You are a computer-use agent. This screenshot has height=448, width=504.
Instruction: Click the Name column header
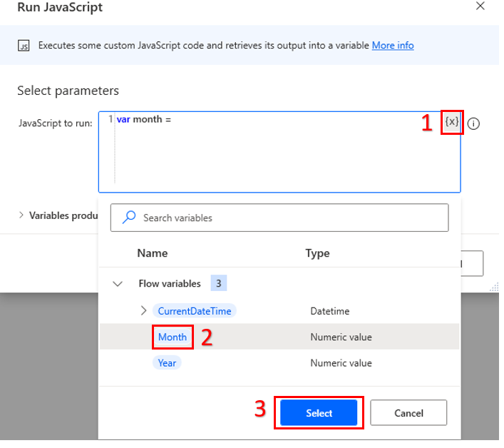coord(153,253)
